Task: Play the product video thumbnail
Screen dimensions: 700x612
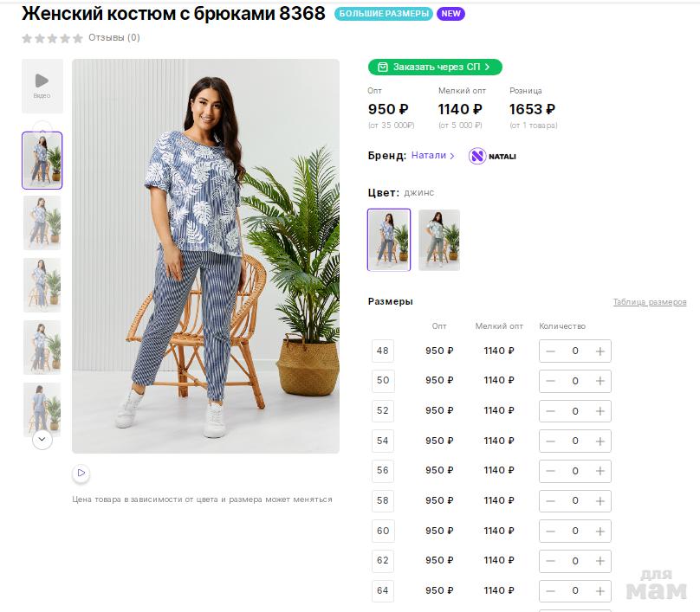Action: click(42, 85)
